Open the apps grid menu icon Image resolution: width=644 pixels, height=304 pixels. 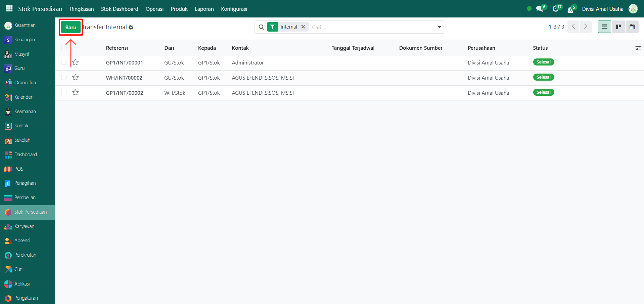[x=9, y=8]
